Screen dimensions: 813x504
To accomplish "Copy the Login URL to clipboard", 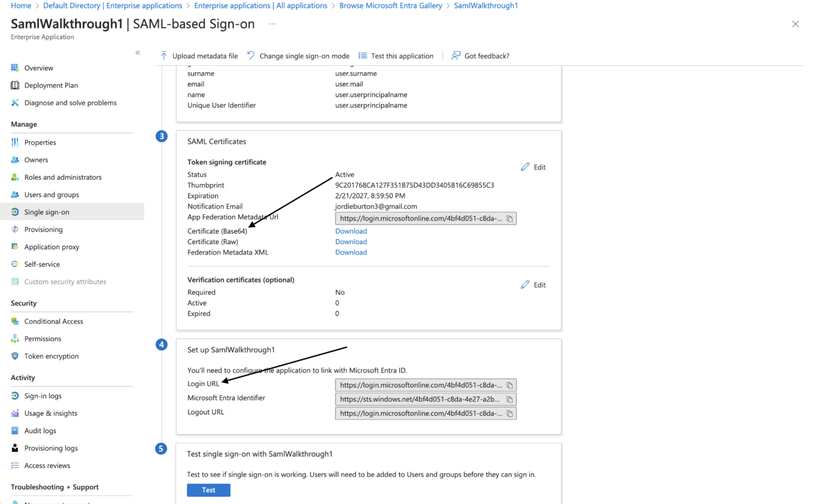I will click(509, 385).
